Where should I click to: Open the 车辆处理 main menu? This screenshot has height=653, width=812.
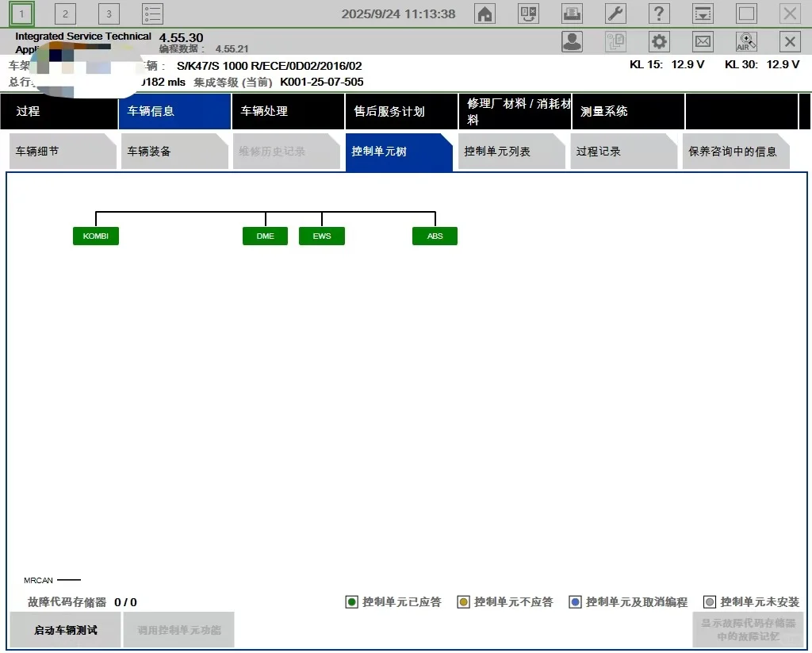coord(288,111)
